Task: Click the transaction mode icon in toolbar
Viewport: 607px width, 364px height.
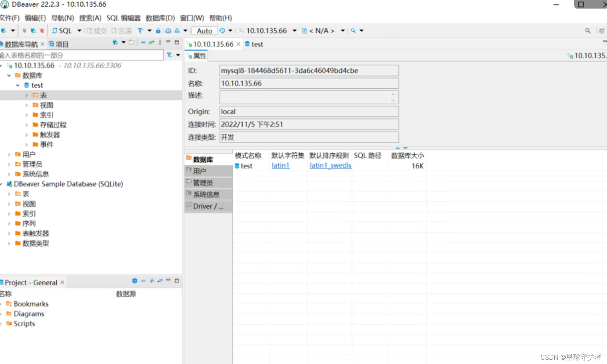Action: tap(140, 31)
